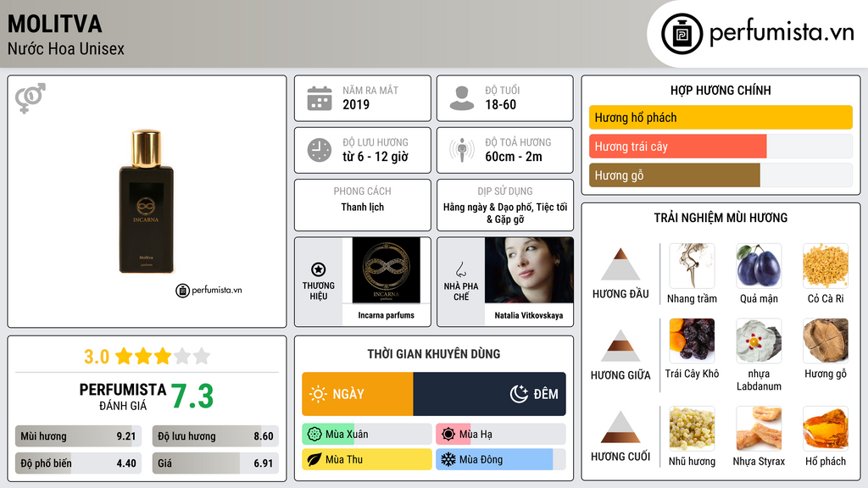Image resolution: width=868 pixels, height=488 pixels.
Task: Click the Molitva perfume bottle photo
Action: pyautogui.click(x=146, y=202)
